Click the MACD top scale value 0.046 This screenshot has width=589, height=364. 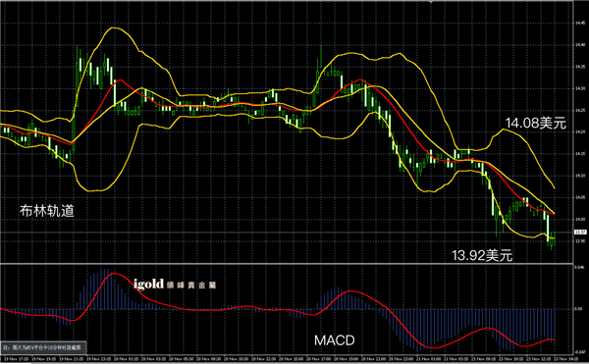coord(579,267)
